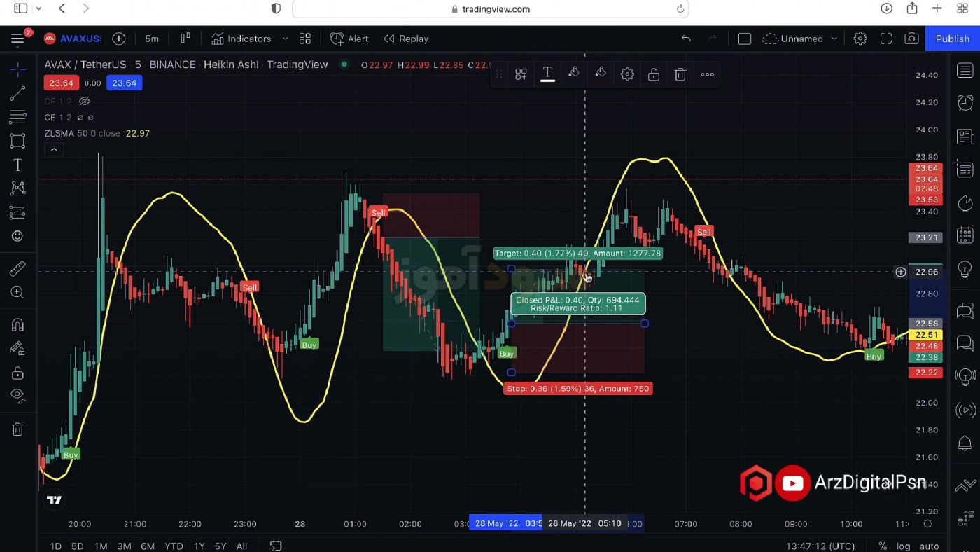The height and width of the screenshot is (552, 980).
Task: Open the Calendar panel
Action: pos(965,236)
